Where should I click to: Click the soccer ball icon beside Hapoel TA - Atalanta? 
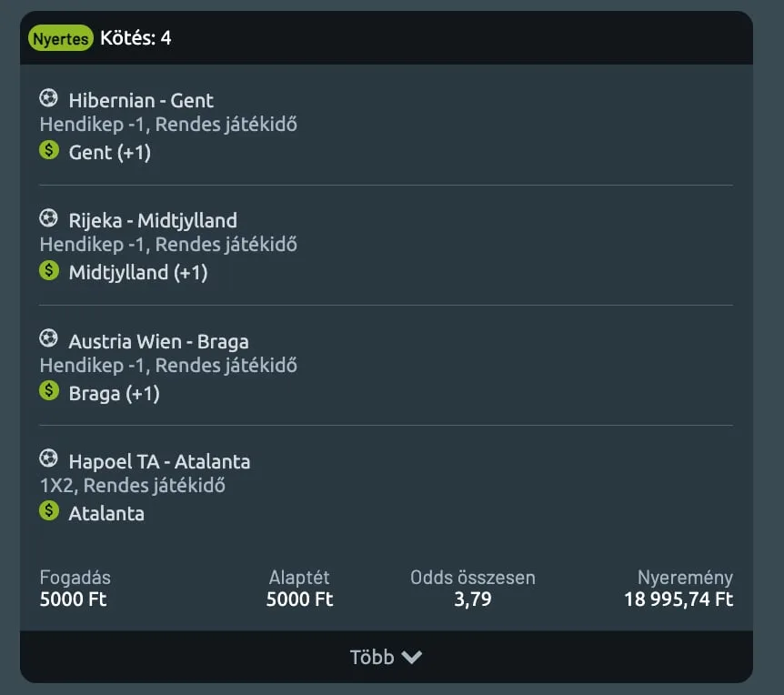point(48,458)
